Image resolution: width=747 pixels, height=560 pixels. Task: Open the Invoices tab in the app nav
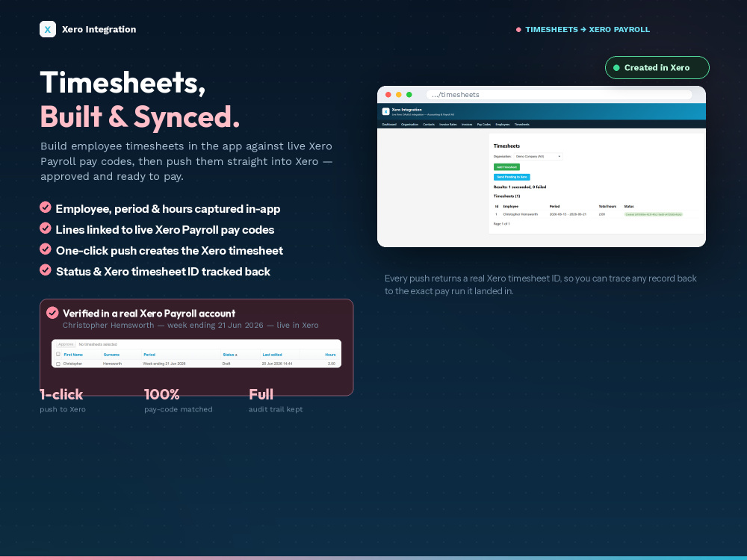(467, 124)
